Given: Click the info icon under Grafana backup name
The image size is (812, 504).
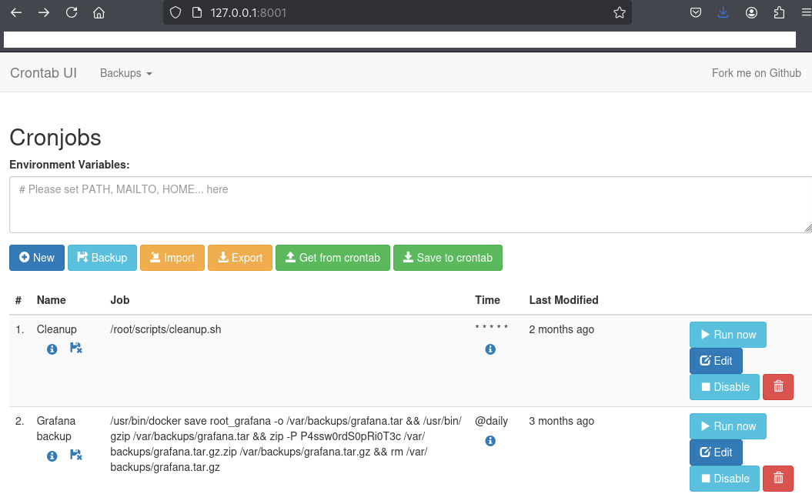Looking at the screenshot, I should coord(52,456).
